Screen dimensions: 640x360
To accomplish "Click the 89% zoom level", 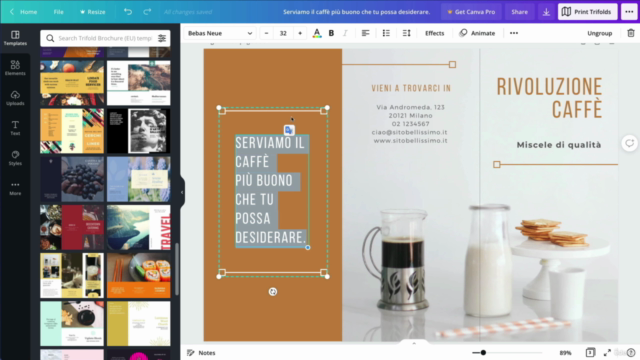I will pos(565,353).
